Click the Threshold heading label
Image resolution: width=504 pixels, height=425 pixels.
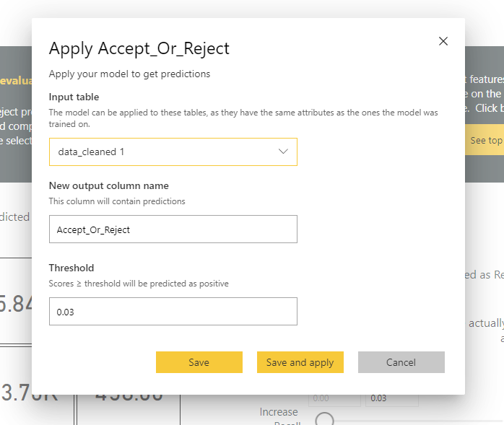[71, 268]
